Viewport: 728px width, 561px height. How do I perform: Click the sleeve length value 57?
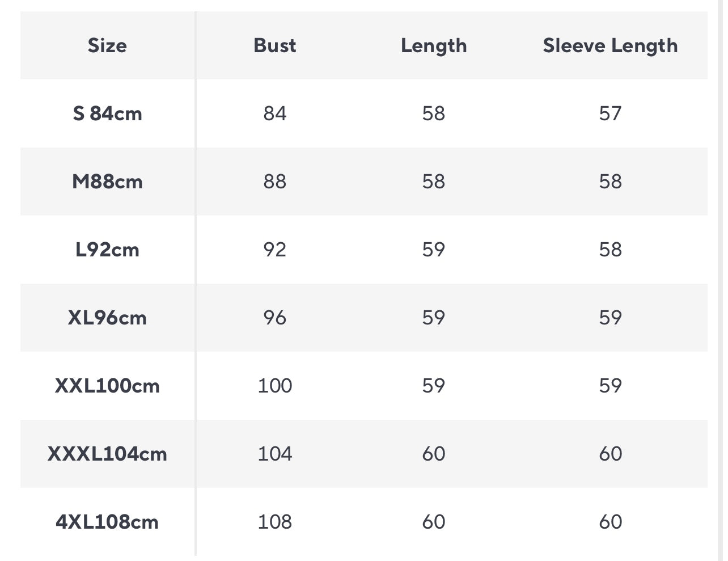click(611, 113)
